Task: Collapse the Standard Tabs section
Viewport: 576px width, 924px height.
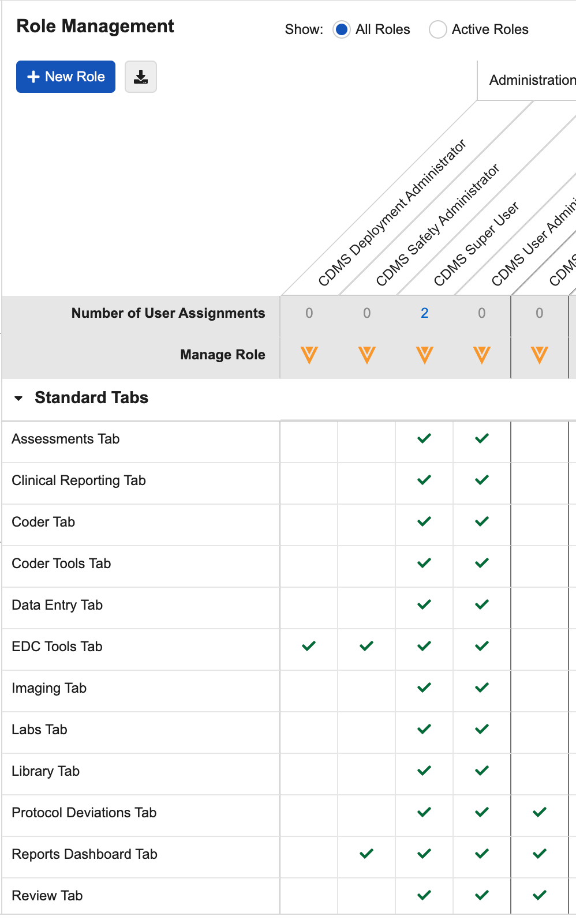Action: pyautogui.click(x=19, y=398)
